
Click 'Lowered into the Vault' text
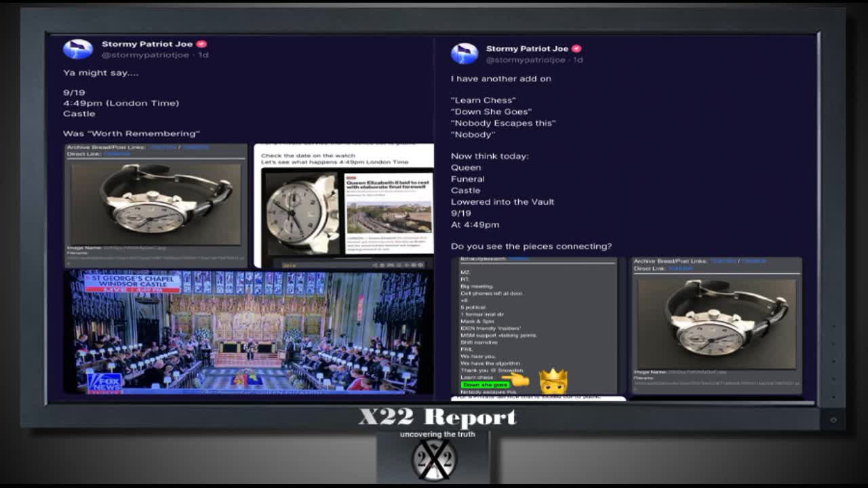[x=502, y=202]
